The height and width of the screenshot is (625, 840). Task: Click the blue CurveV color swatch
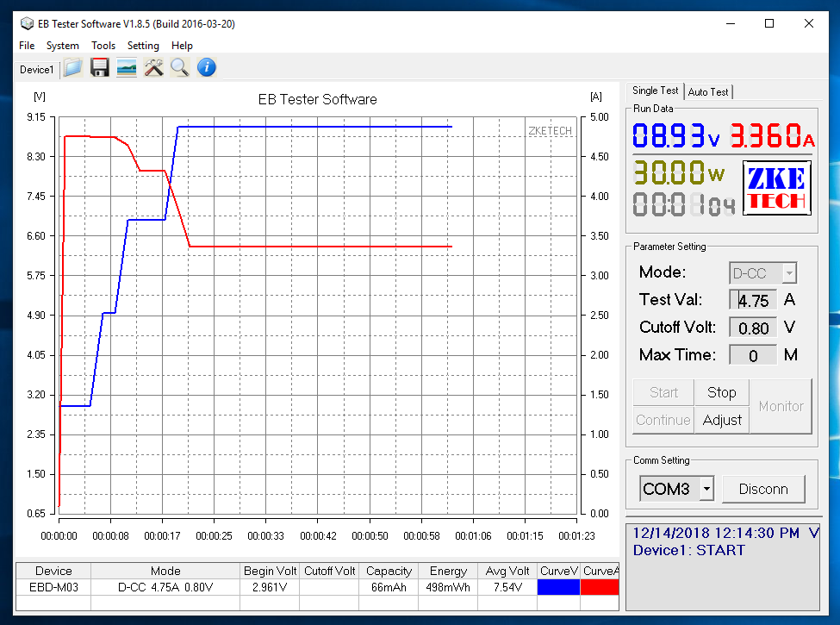click(558, 587)
